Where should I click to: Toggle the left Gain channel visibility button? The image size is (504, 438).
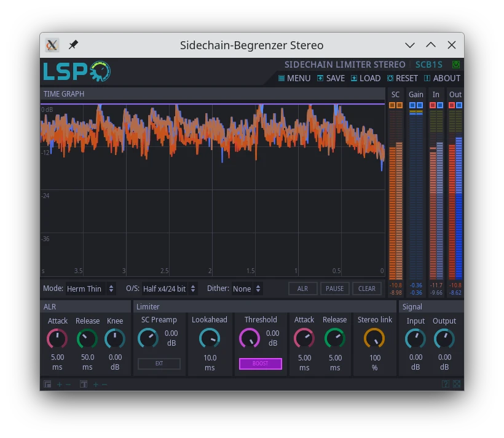pos(412,106)
